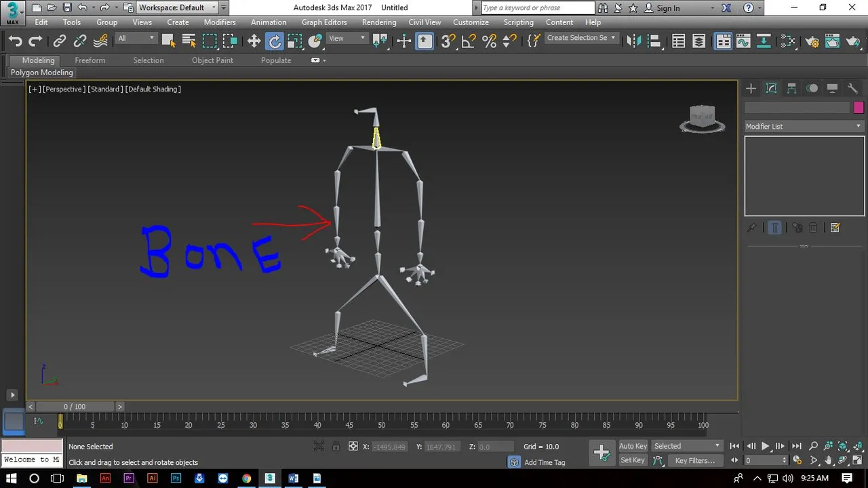Open Key Filters dialog
The height and width of the screenshot is (488, 868).
pos(695,460)
